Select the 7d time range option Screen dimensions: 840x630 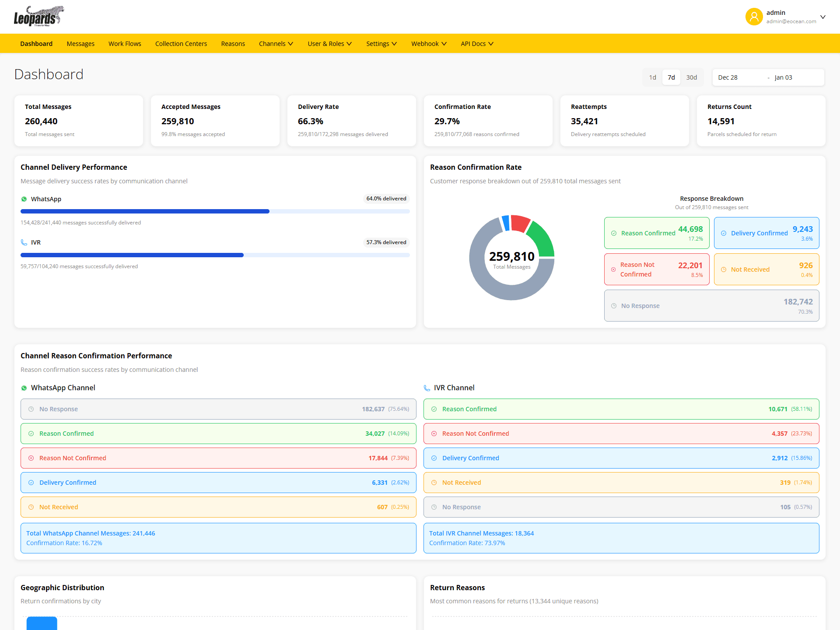pyautogui.click(x=671, y=77)
